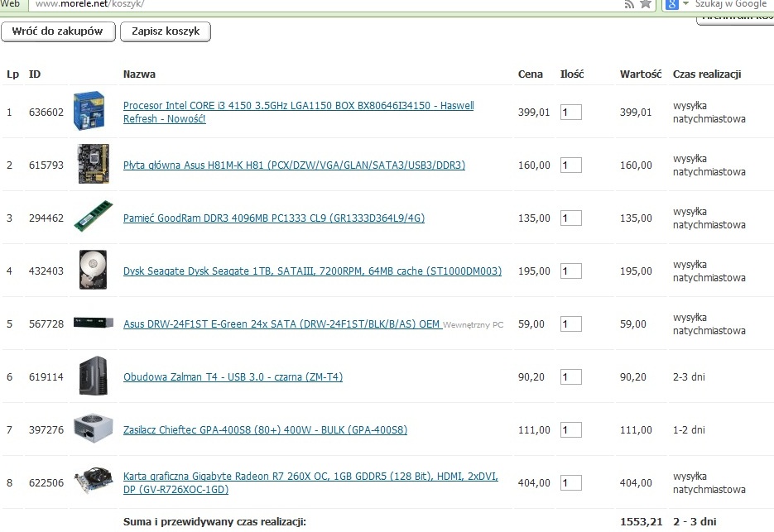
Task: Click the Cena column header
Action: click(x=530, y=74)
